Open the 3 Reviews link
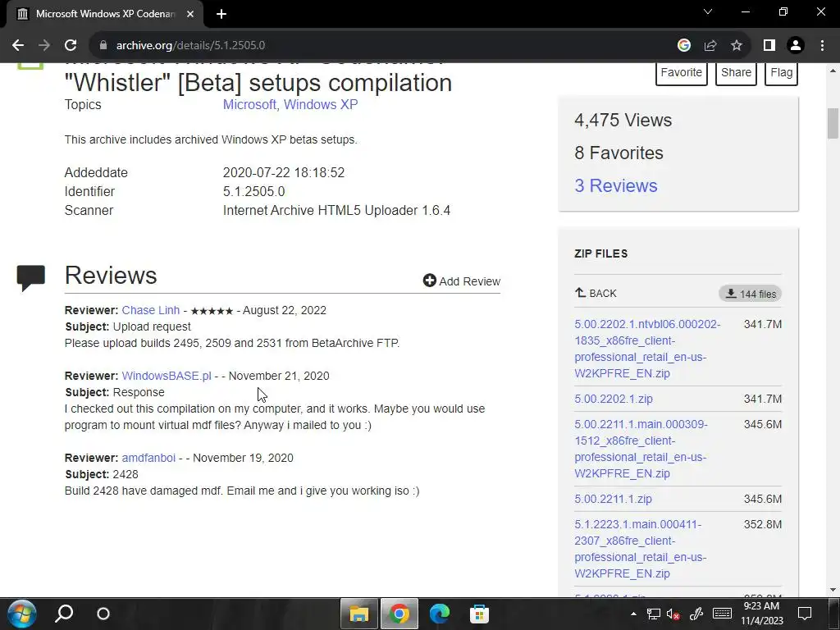This screenshot has height=630, width=840. pos(615,186)
